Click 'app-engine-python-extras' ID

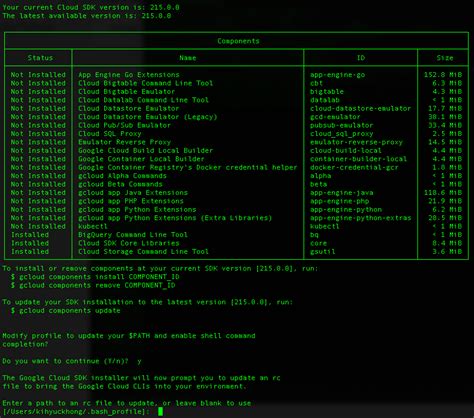[360, 218]
